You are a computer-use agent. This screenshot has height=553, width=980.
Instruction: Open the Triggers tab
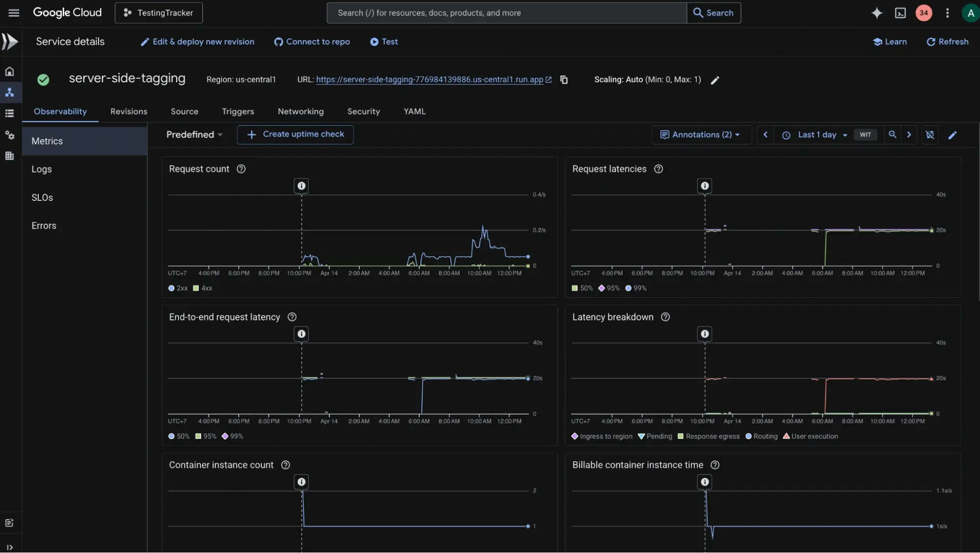[238, 111]
